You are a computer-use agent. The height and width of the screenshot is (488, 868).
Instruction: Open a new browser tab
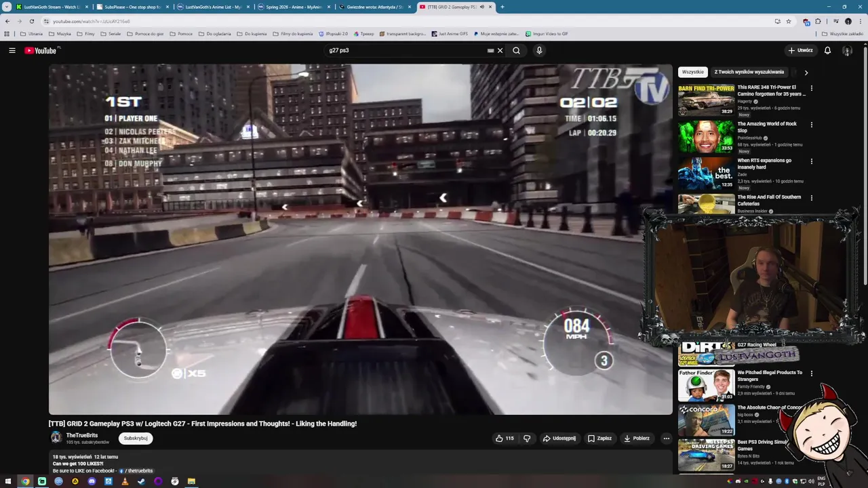[x=502, y=7]
